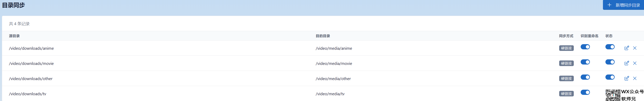
Task: Click the plus icon for new sync directory
Action: pyautogui.click(x=609, y=5)
